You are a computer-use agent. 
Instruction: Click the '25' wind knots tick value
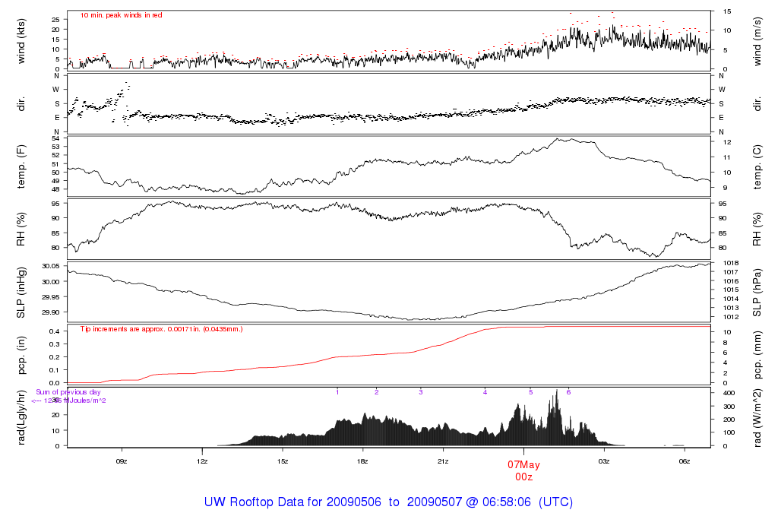[55, 20]
